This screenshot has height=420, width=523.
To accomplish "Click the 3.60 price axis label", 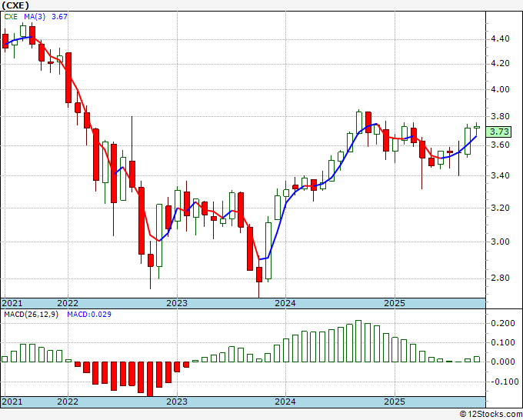I will click(x=500, y=145).
